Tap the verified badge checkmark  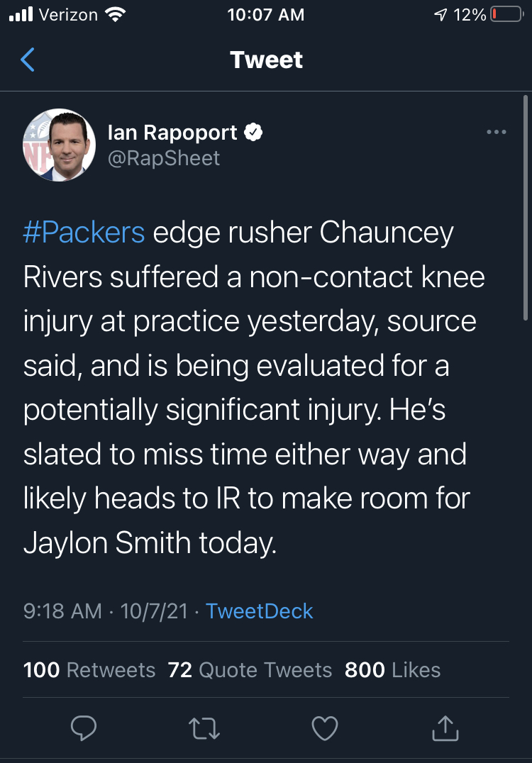click(253, 132)
